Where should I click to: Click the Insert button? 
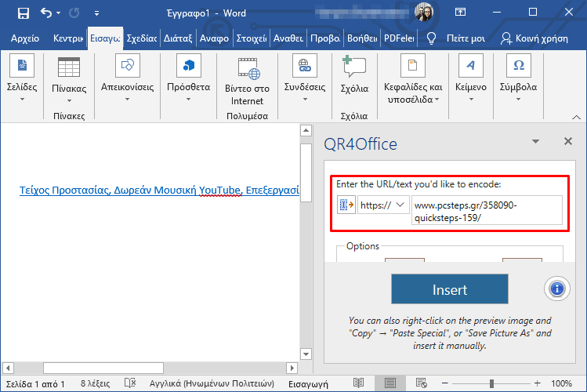pyautogui.click(x=450, y=289)
